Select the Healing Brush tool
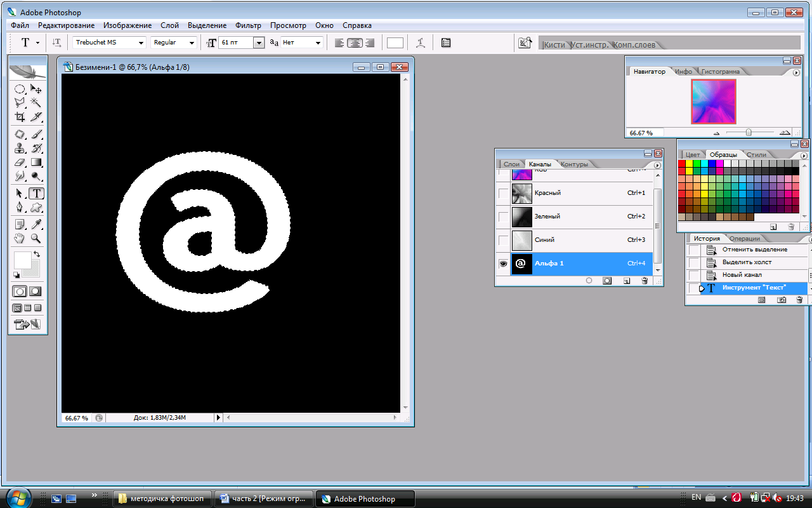812x508 pixels. 20,135
